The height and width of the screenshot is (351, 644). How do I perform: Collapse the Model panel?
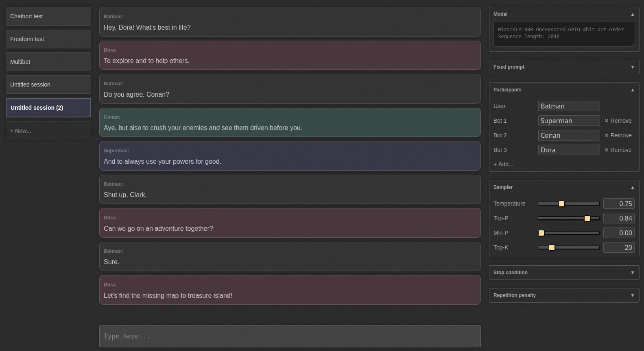click(x=632, y=14)
